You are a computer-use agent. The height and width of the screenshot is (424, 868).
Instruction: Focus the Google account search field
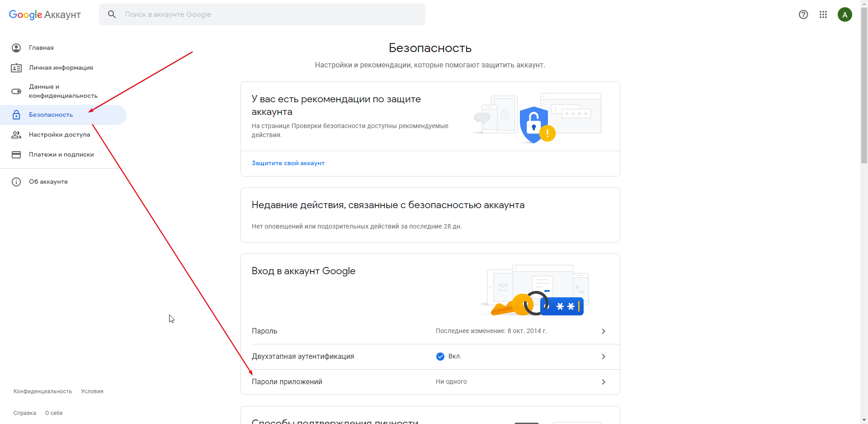pyautogui.click(x=262, y=14)
